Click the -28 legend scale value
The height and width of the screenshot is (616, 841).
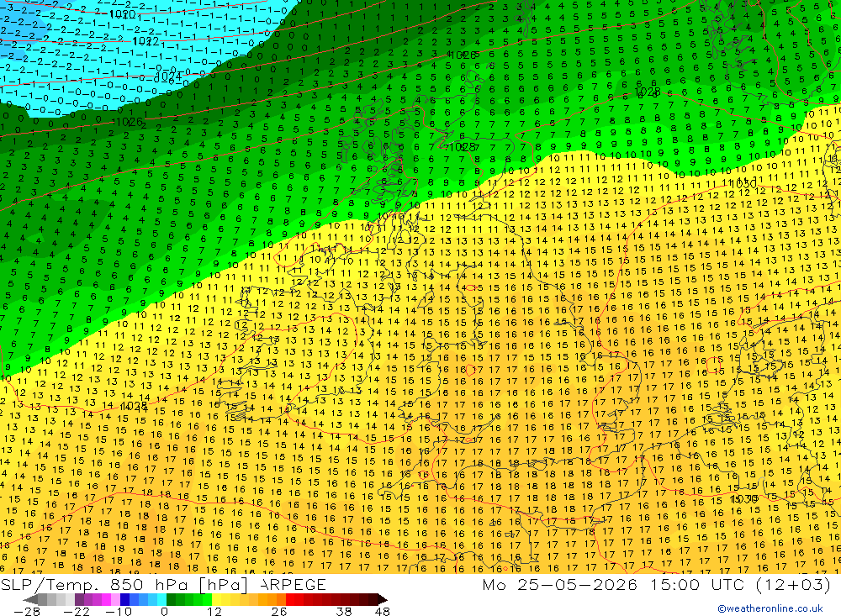pos(27,611)
